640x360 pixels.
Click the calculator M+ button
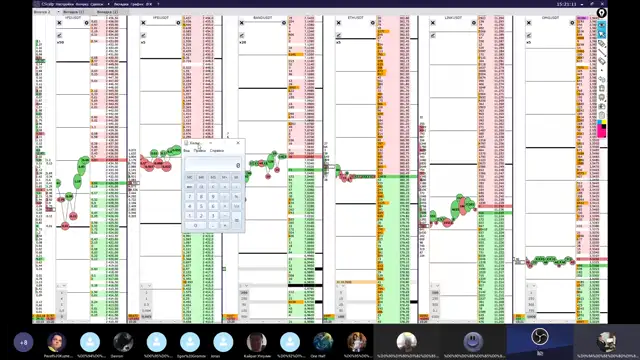tap(224, 178)
